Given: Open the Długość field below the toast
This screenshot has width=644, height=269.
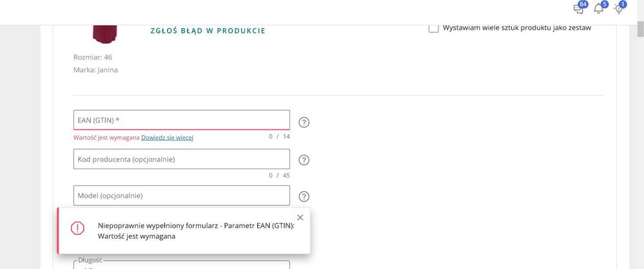Looking at the screenshot, I should [181, 264].
